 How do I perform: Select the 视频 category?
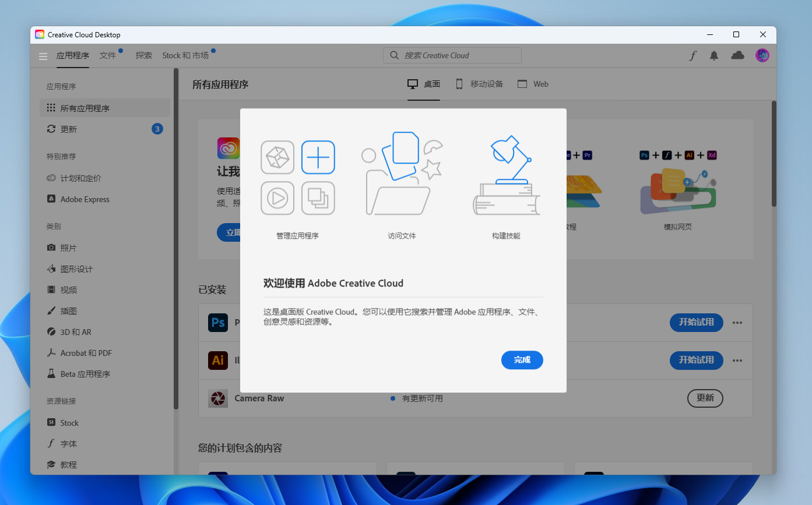pos(105,290)
